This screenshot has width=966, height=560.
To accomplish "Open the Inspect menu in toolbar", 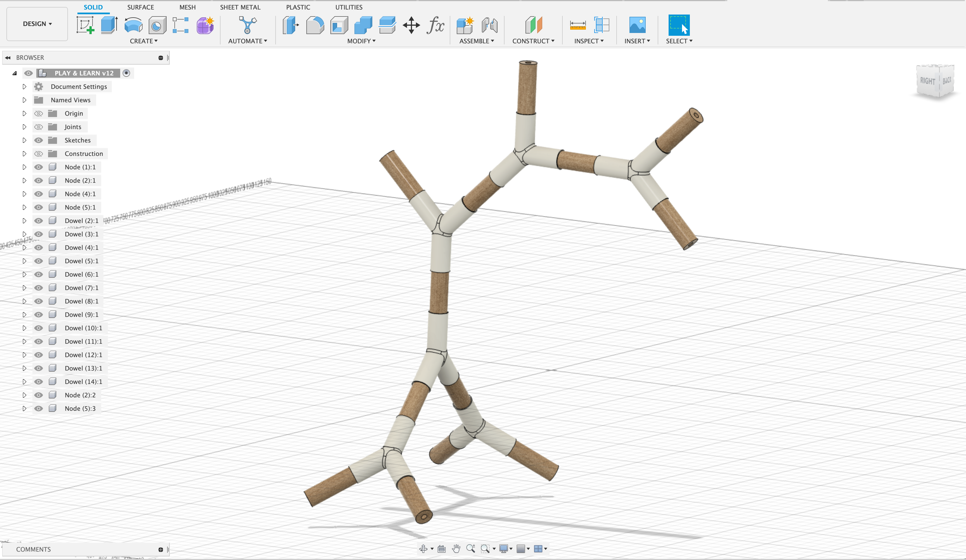I will (x=589, y=41).
